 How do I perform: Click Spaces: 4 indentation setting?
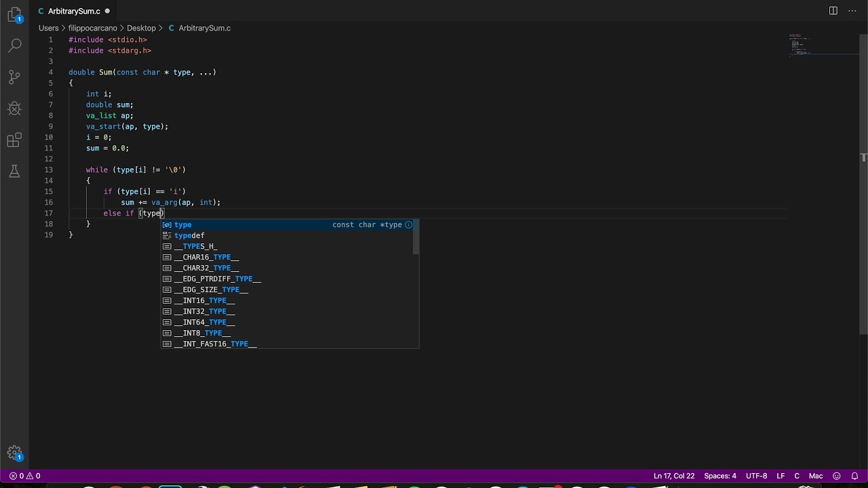coord(720,476)
